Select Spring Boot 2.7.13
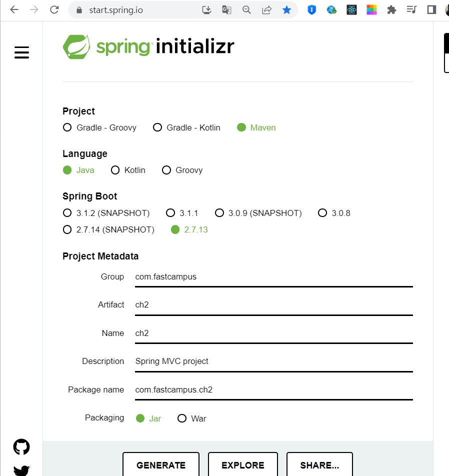 point(189,229)
